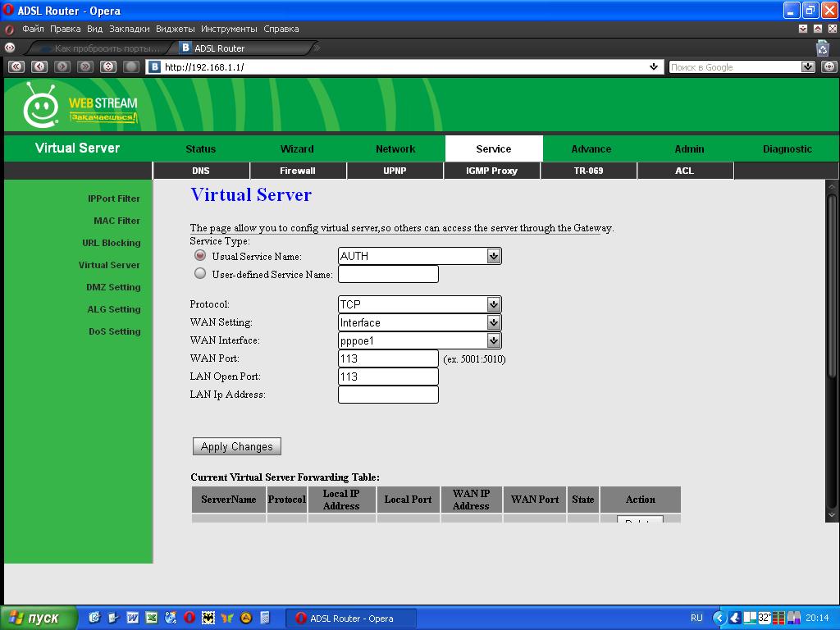Expand hidden system tray icons arrow
Screen dimensions: 840x630
click(x=719, y=618)
